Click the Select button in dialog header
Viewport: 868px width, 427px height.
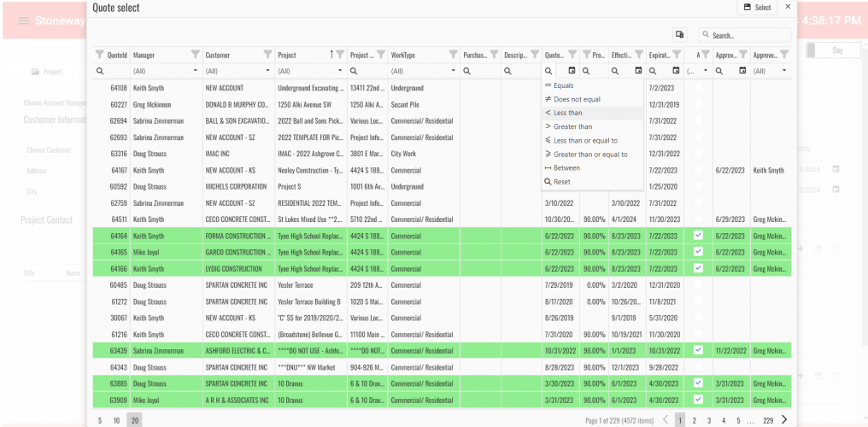click(757, 8)
